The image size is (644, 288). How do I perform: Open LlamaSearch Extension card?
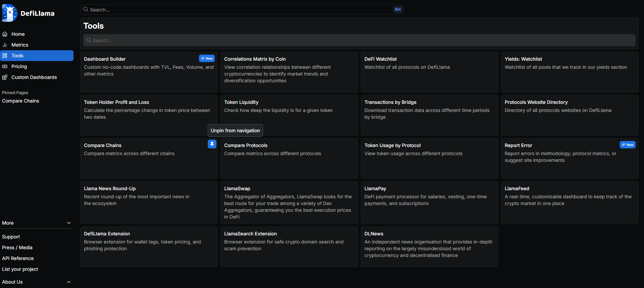pos(289,247)
